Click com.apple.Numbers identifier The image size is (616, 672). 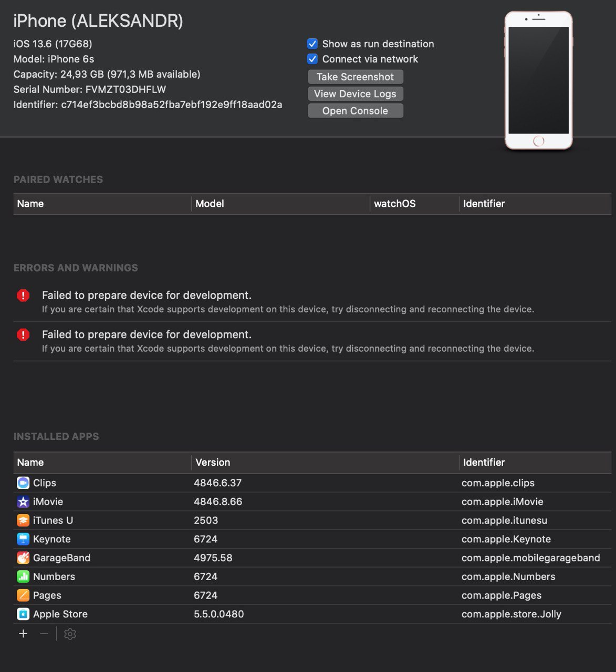508,576
